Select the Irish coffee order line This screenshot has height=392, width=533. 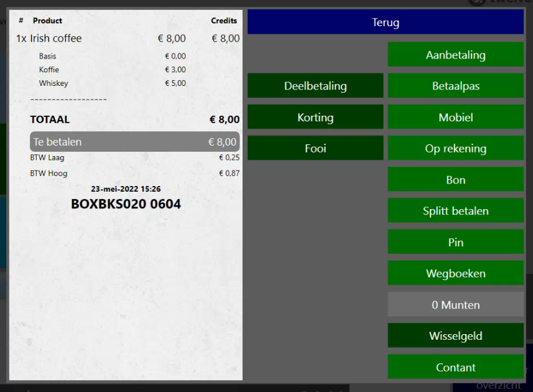(x=127, y=39)
